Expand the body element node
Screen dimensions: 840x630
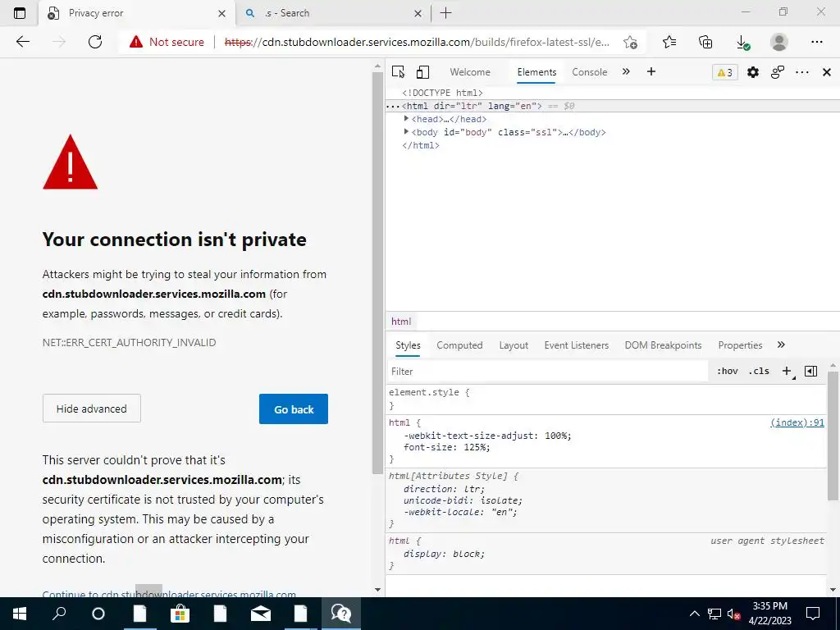407,132
